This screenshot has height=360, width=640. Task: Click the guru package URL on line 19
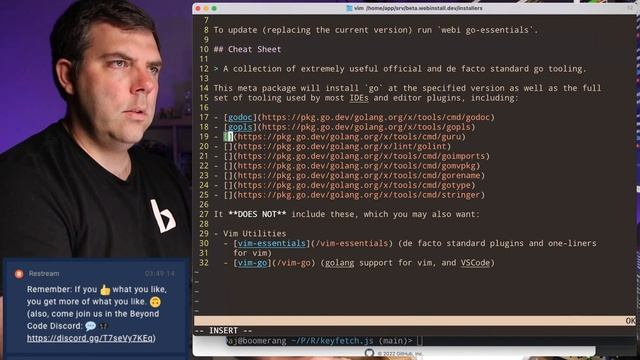click(349, 137)
